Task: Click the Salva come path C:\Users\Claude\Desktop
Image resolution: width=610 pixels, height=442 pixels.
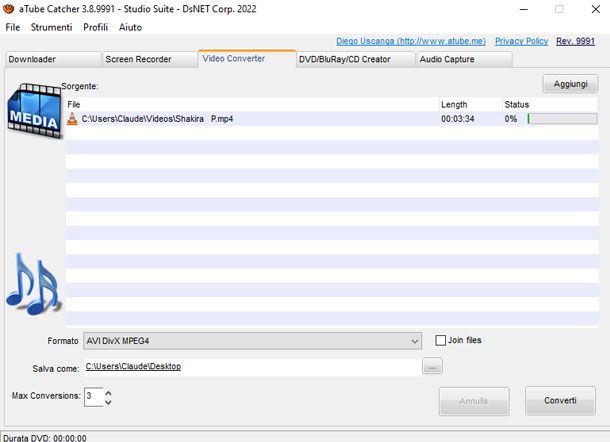Action: tap(133, 367)
